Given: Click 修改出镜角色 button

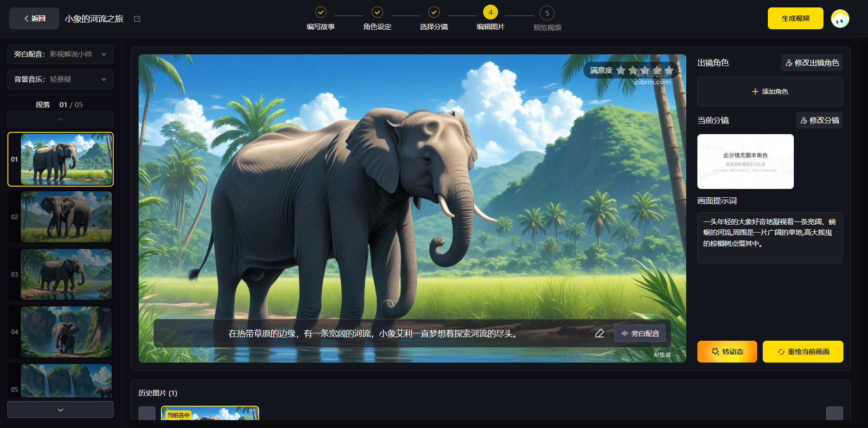Looking at the screenshot, I should coord(812,63).
